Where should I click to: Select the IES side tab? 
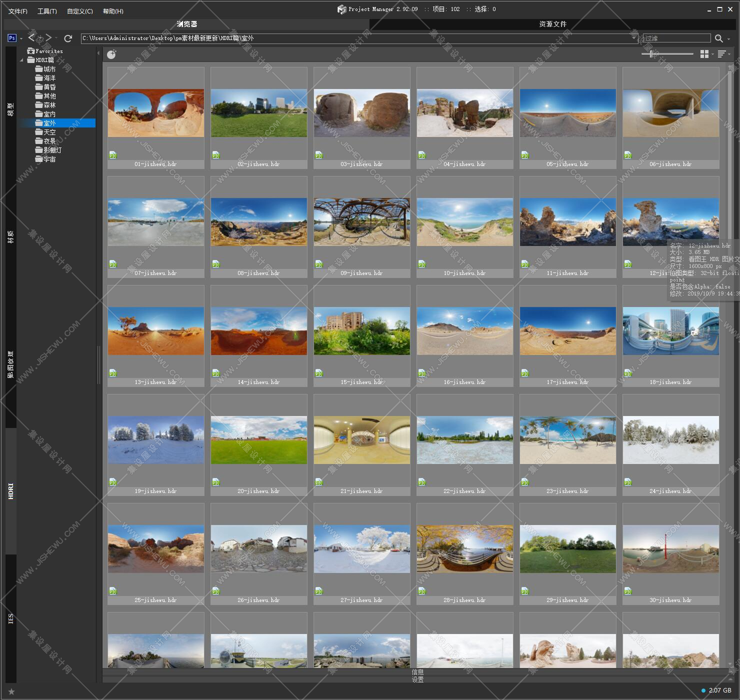[10, 618]
